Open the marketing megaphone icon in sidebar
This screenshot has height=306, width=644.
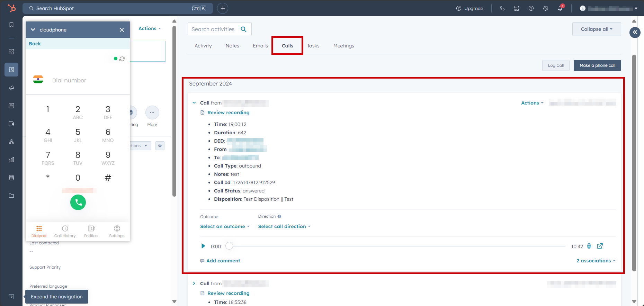11,88
